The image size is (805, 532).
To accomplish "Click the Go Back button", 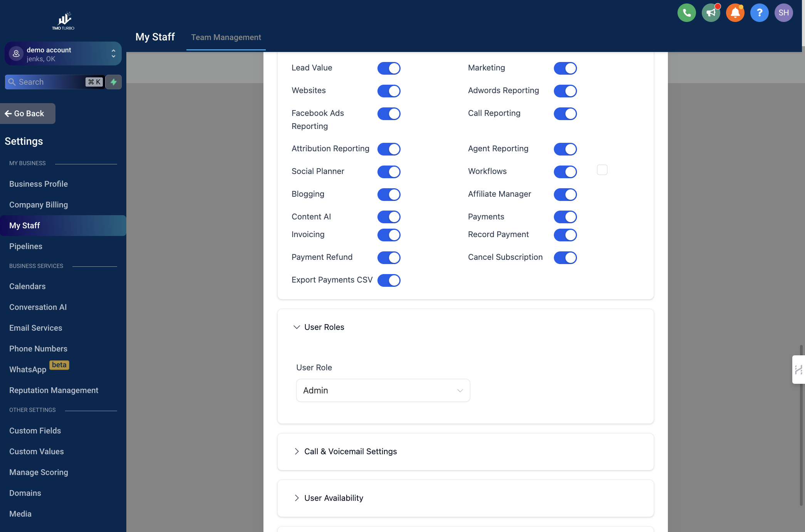I will pyautogui.click(x=28, y=114).
